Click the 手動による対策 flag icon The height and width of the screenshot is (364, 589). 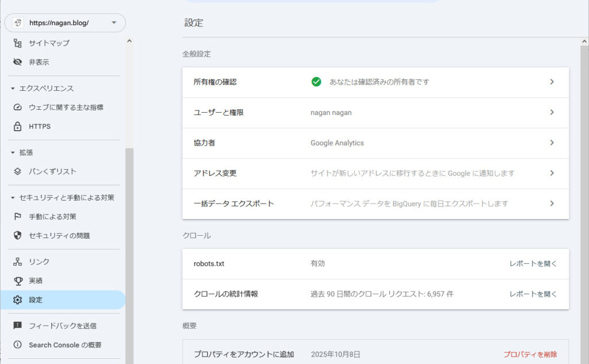click(x=18, y=216)
